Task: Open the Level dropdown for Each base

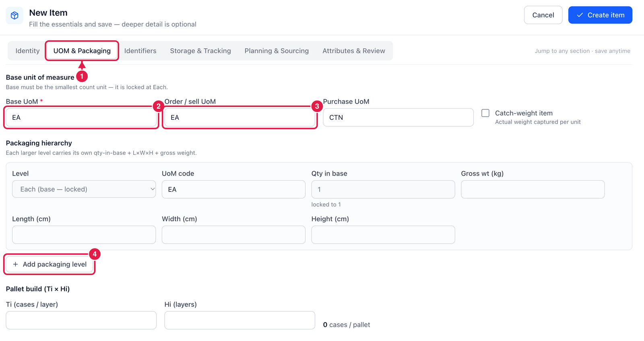Action: click(x=84, y=189)
